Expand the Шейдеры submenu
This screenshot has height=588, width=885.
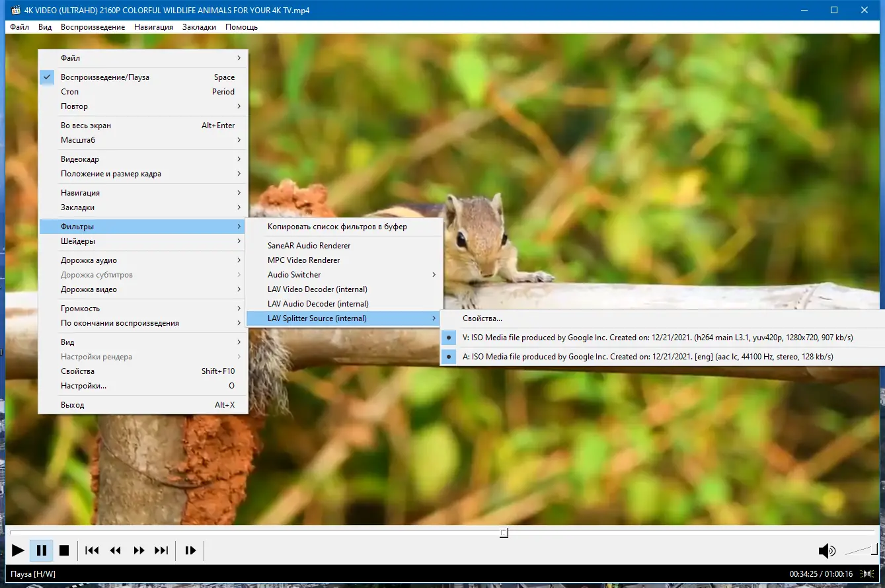(x=143, y=241)
